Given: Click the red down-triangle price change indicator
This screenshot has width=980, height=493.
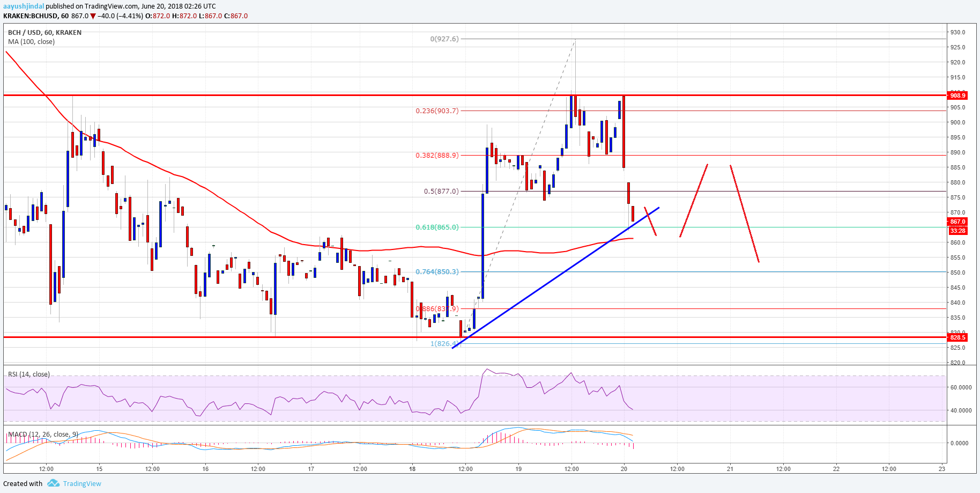Looking at the screenshot, I should coord(93,16).
